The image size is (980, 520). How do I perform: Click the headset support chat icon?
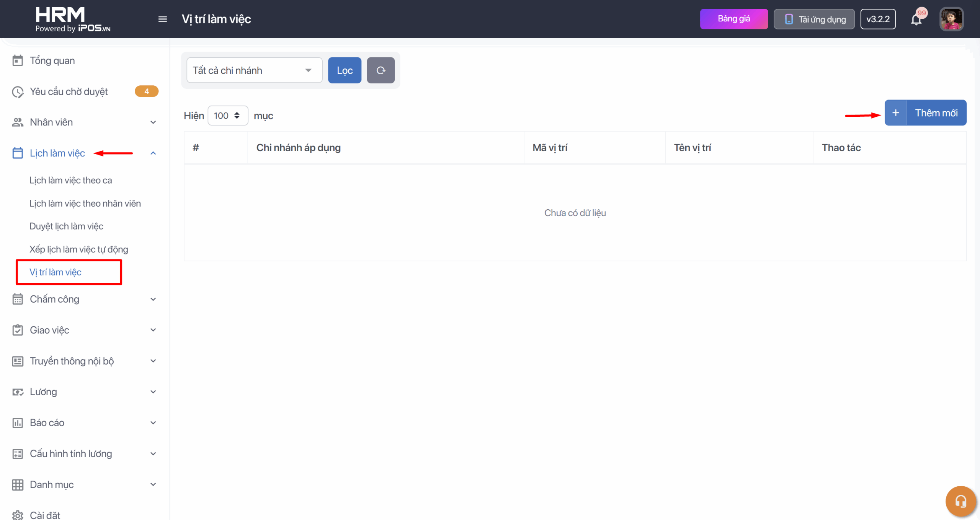tap(960, 501)
